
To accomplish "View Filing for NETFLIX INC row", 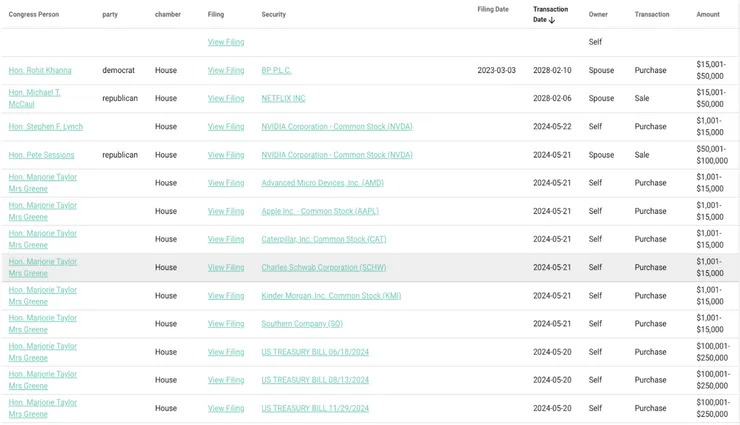I will click(225, 99).
